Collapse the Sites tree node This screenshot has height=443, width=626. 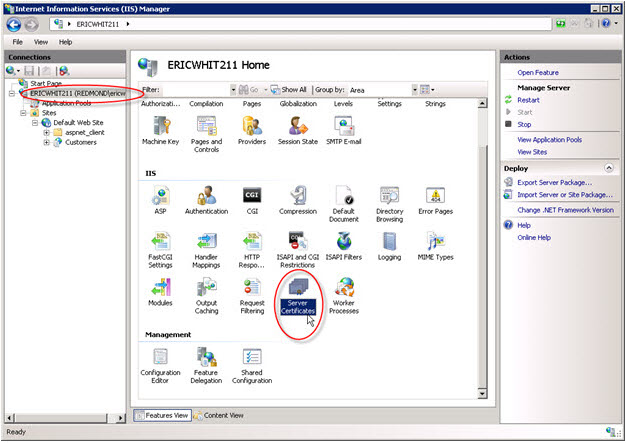click(23, 113)
